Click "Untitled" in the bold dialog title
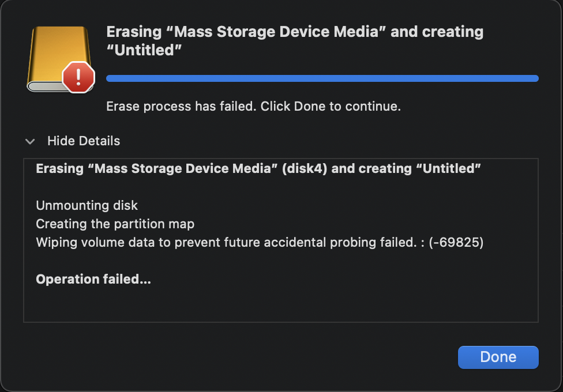The width and height of the screenshot is (563, 392). tap(144, 51)
